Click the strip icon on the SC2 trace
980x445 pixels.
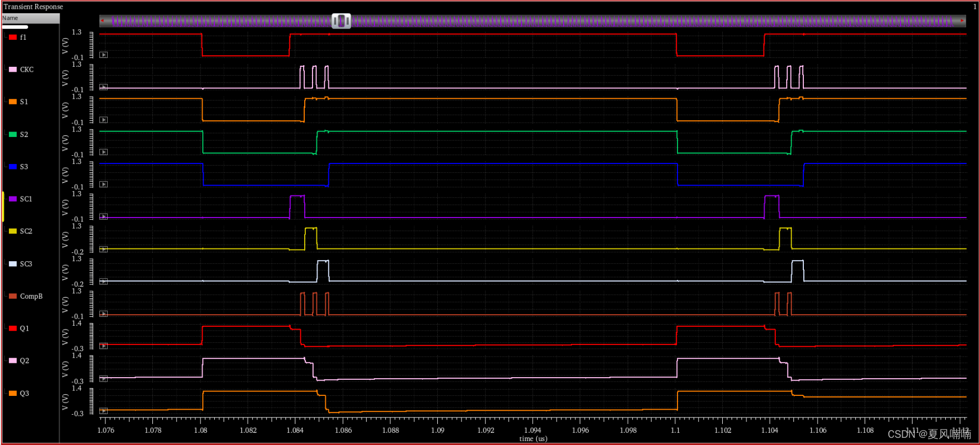(x=103, y=249)
